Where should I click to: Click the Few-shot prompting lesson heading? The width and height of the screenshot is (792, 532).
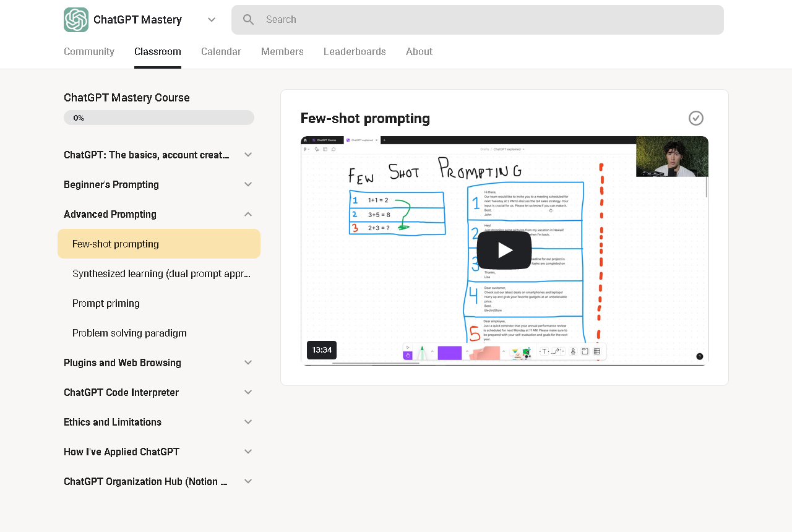click(365, 118)
